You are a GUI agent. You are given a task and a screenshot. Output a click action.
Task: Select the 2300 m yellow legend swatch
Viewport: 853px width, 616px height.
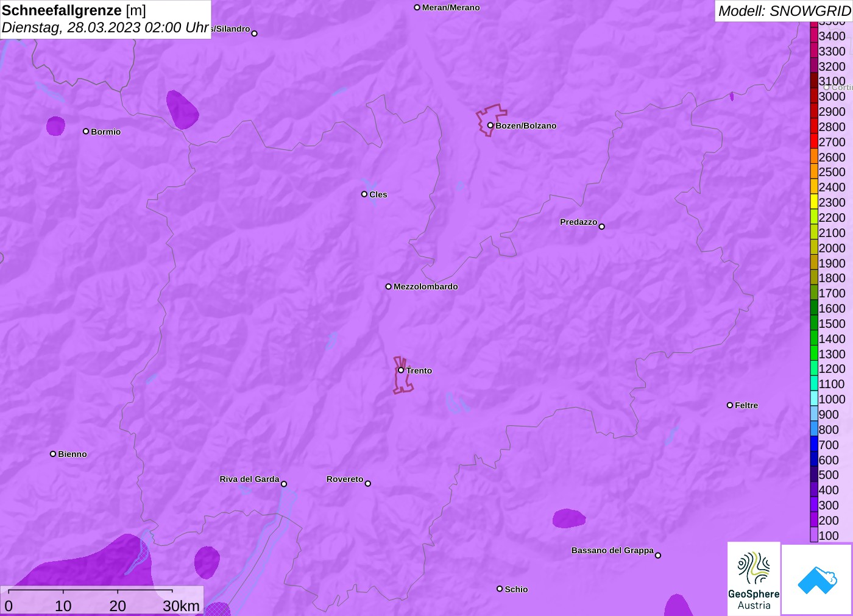(x=814, y=202)
